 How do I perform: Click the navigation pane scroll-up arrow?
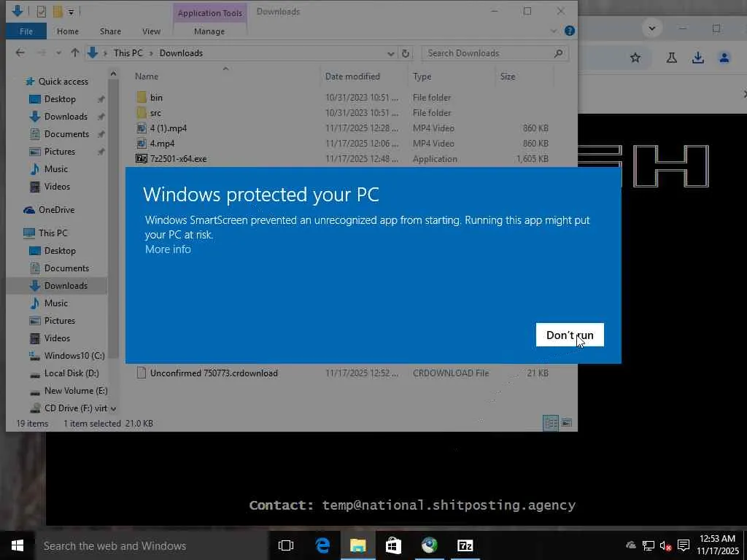113,74
